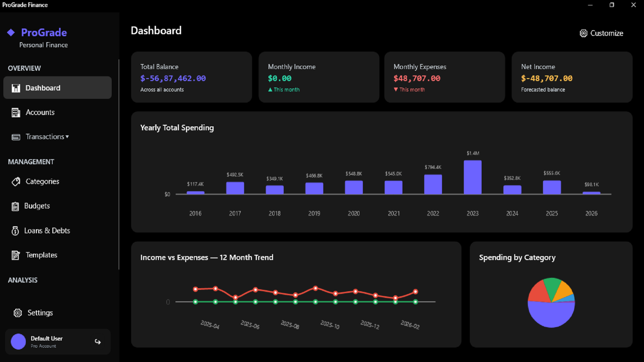Click the Budgets clipboard icon
644x362 pixels.
click(15, 206)
